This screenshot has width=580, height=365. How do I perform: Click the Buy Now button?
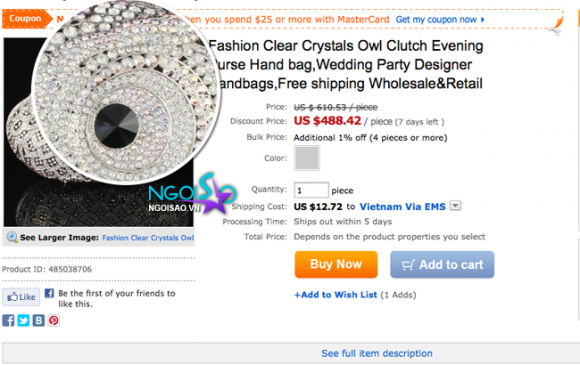(x=336, y=264)
